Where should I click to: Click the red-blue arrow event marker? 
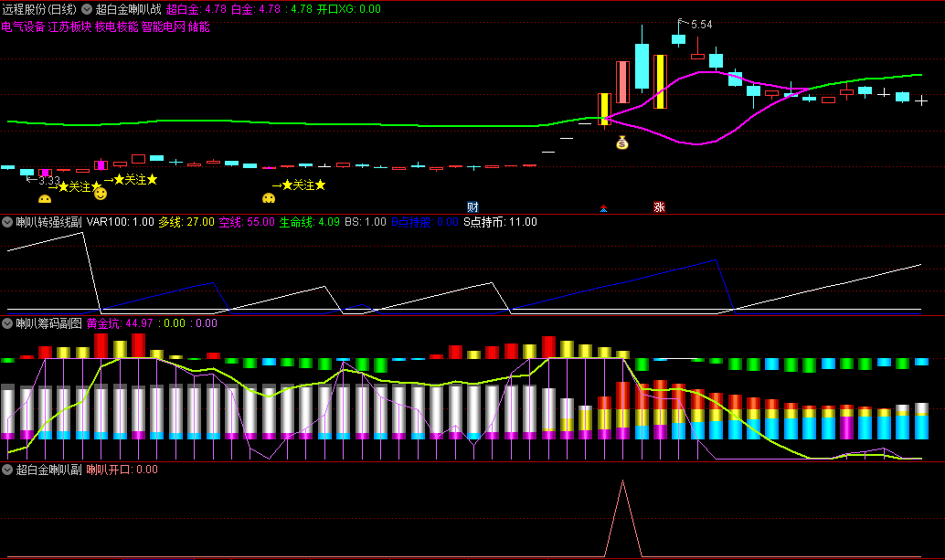tap(603, 208)
